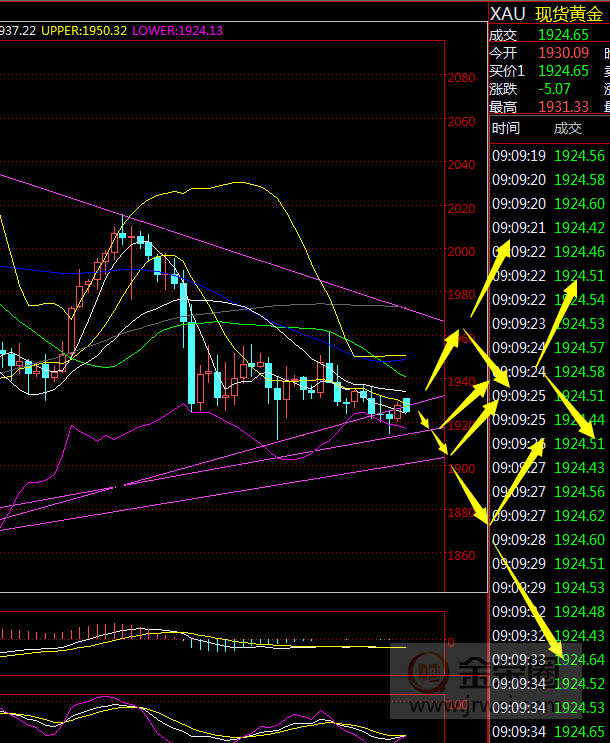Click the 2080 price axis label
Image resolution: width=610 pixels, height=743 pixels.
(461, 78)
